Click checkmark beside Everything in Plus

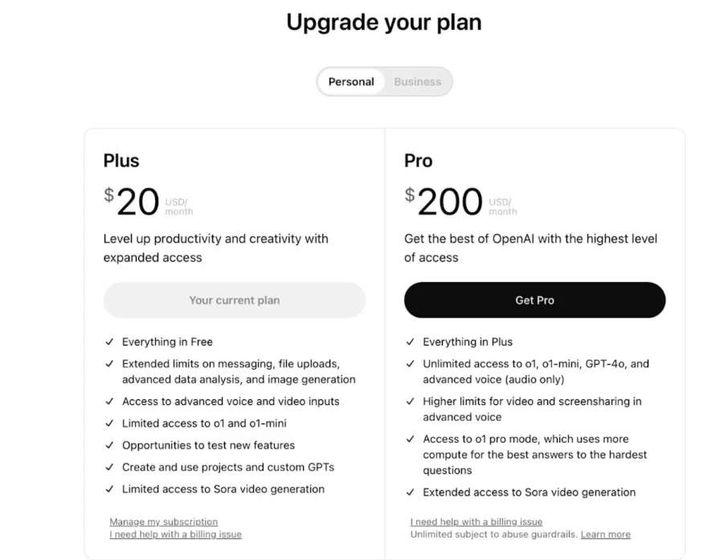(x=410, y=341)
